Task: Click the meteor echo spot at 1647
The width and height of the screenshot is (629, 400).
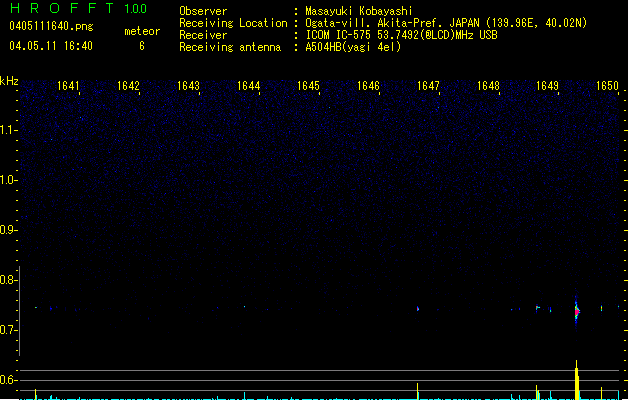Action: coord(418,309)
